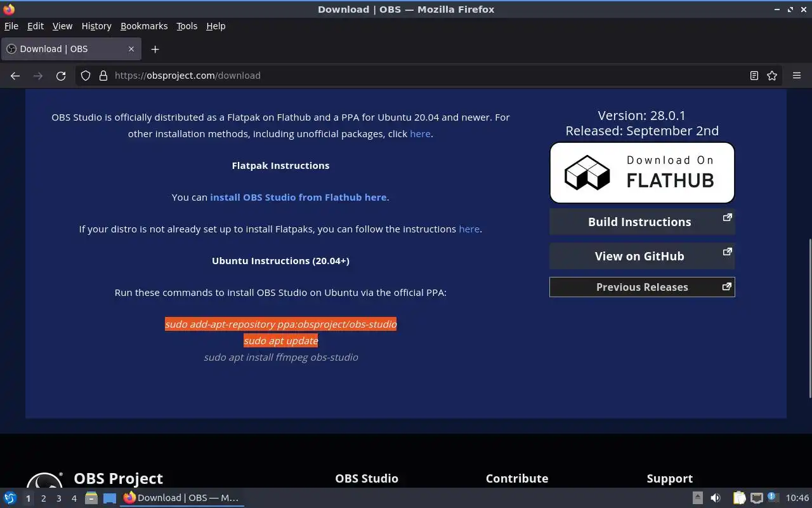Close the Download | OBS tab
Viewport: 812px width, 508px height.
pos(131,49)
